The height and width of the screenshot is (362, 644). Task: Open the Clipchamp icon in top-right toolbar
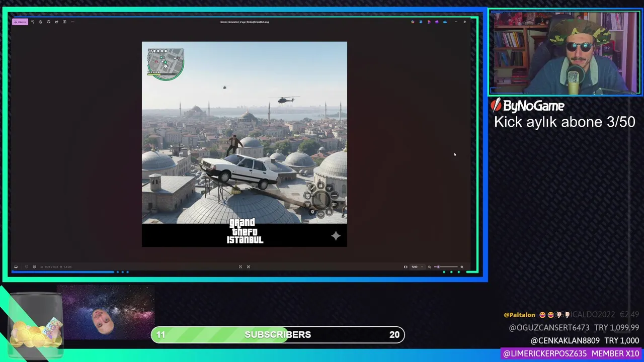(429, 22)
